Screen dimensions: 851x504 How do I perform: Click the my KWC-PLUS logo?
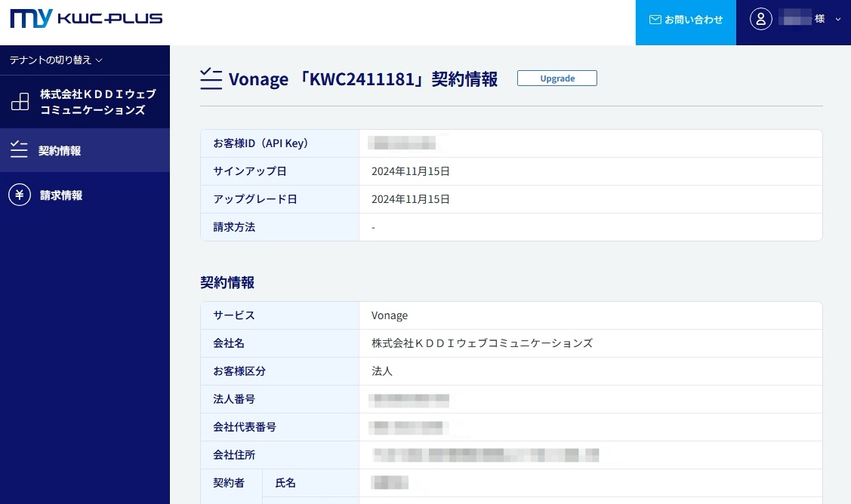point(86,18)
